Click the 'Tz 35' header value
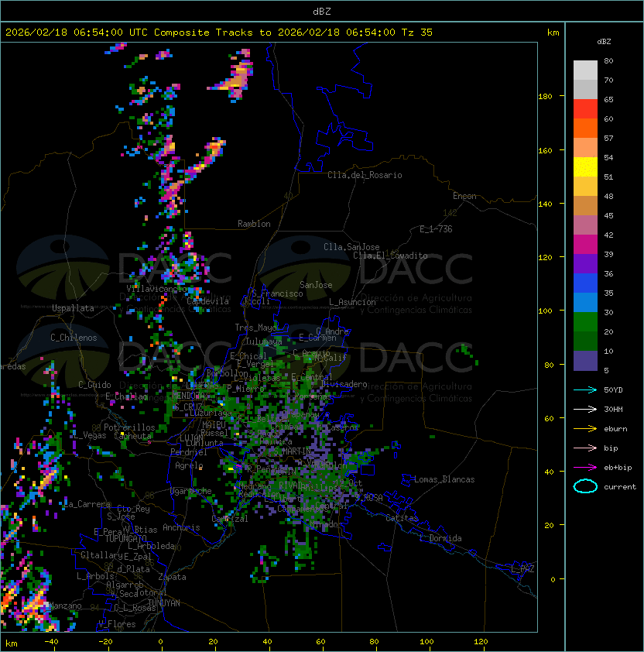This screenshot has width=644, height=652. (x=417, y=33)
